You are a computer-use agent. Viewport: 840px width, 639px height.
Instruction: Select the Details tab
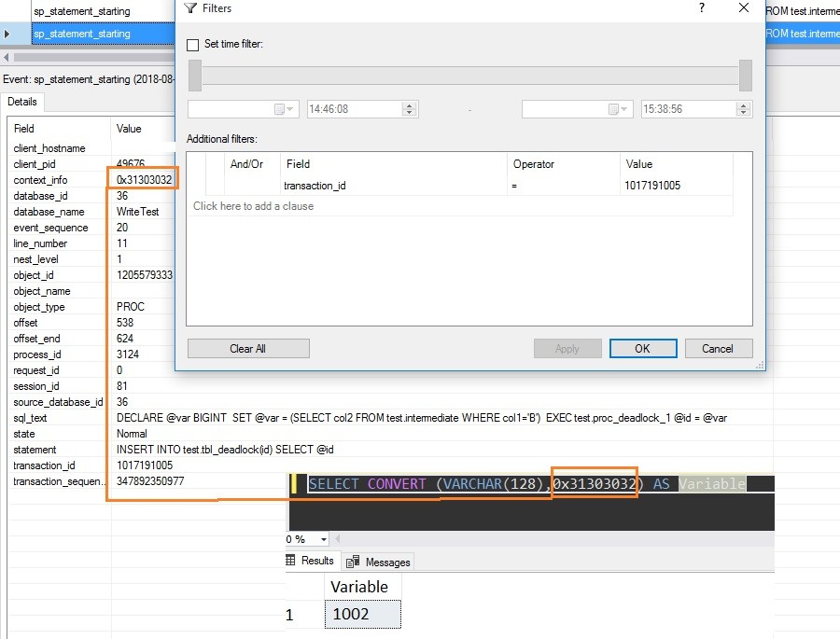[22, 102]
